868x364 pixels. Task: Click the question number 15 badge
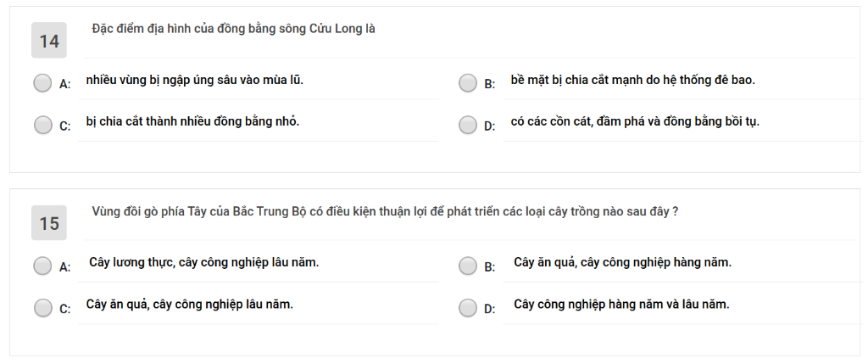pos(48,222)
